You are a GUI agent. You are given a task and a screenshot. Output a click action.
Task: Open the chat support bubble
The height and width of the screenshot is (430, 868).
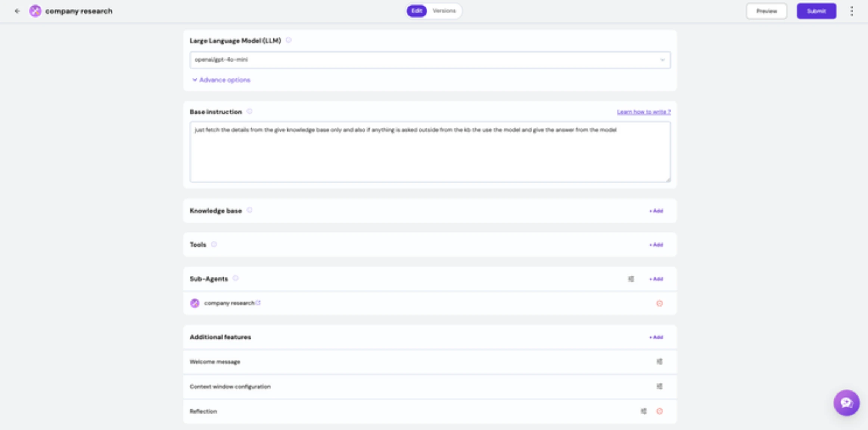(846, 403)
